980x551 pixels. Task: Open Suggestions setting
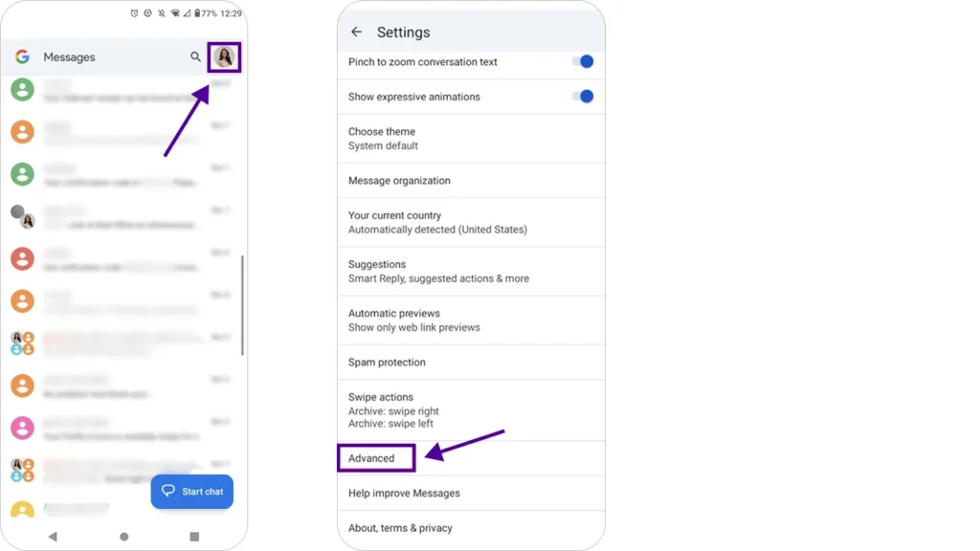(x=471, y=271)
